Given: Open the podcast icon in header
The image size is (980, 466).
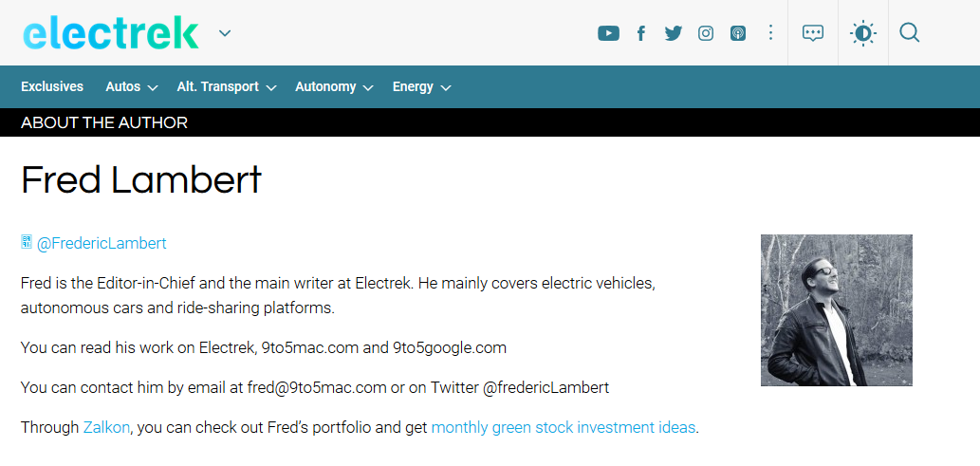Looking at the screenshot, I should 738,33.
